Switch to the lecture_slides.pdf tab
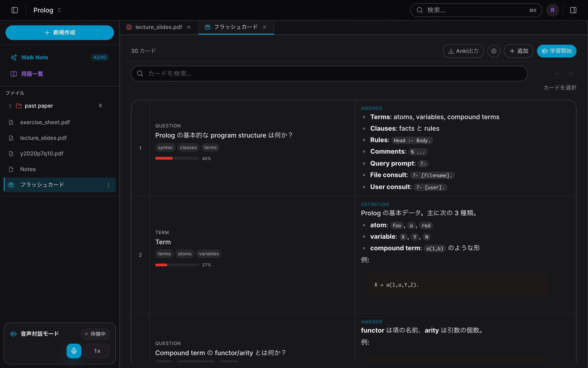 click(x=159, y=27)
